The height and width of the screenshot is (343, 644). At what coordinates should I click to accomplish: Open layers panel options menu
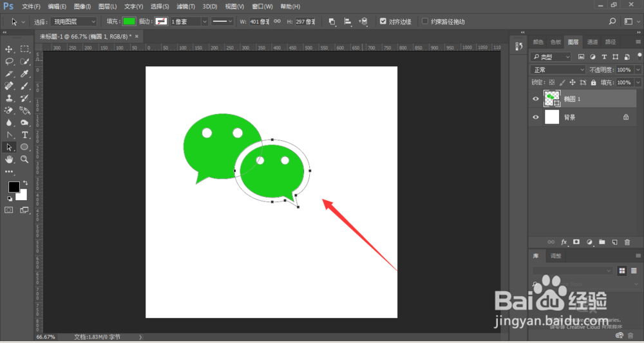point(638,42)
